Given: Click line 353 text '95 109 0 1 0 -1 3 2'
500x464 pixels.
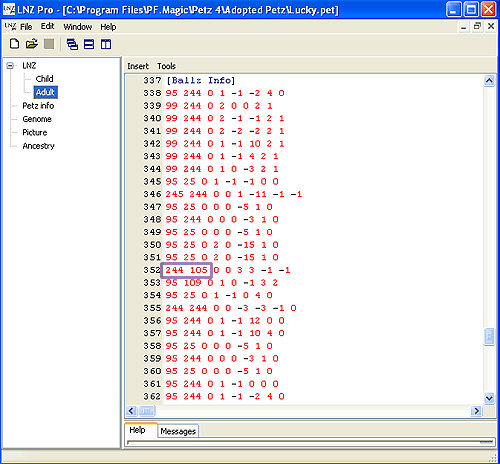Looking at the screenshot, I should pos(222,283).
